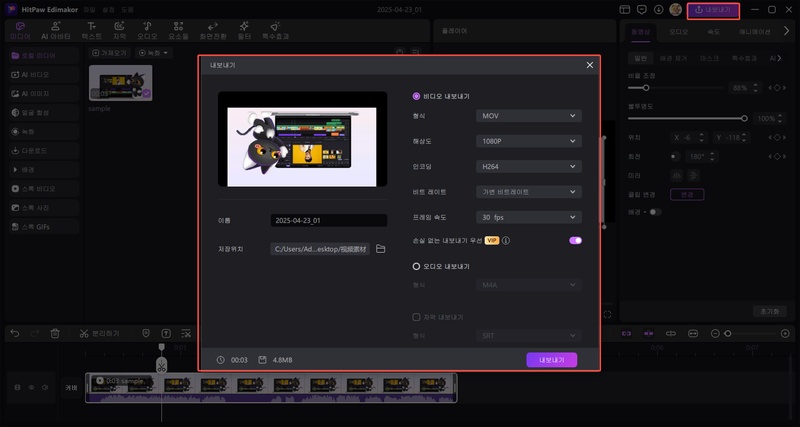Screen dimensions: 800x427
Task: Switch to the 마스크 sub-tab
Action: pos(709,58)
